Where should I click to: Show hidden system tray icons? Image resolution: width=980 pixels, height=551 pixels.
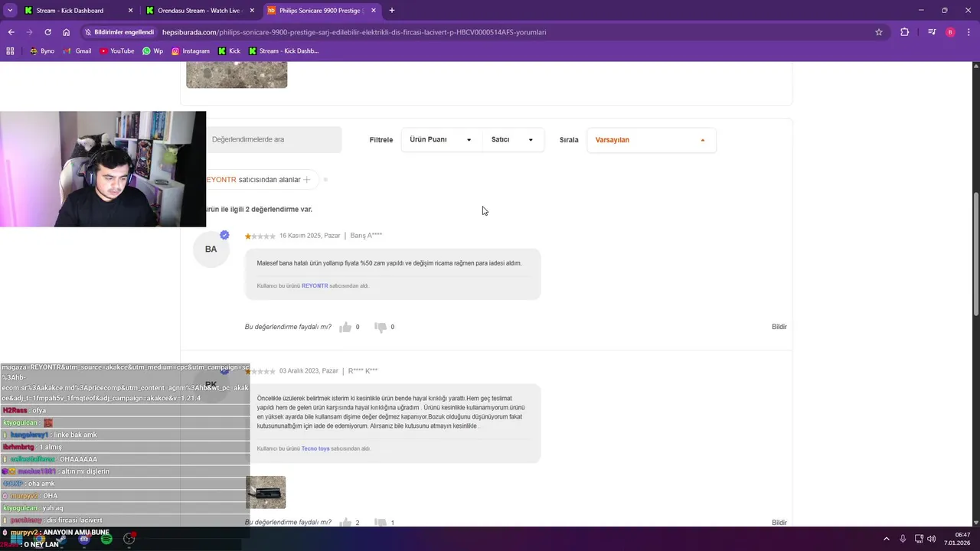click(887, 539)
